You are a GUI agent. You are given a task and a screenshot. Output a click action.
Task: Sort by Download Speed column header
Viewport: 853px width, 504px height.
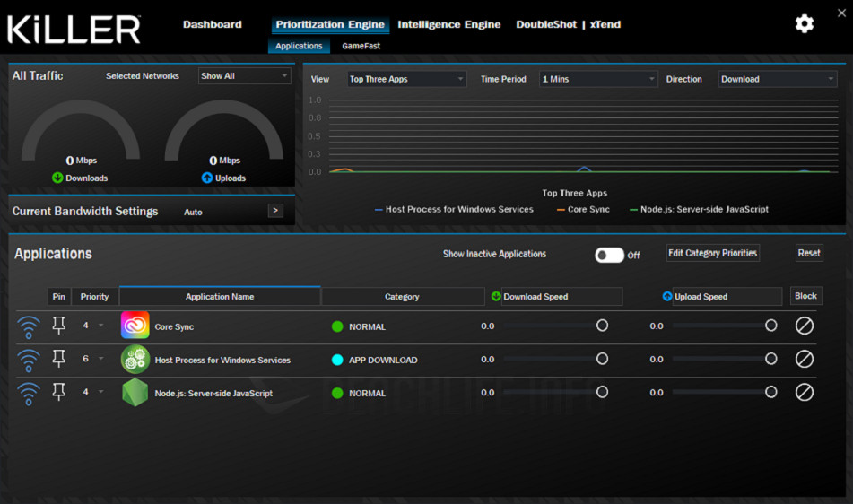click(561, 296)
